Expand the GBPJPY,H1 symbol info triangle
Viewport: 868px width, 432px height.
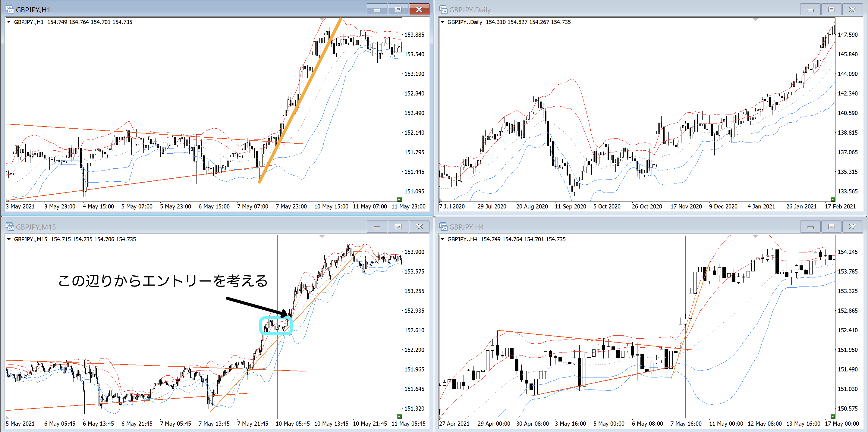9,22
